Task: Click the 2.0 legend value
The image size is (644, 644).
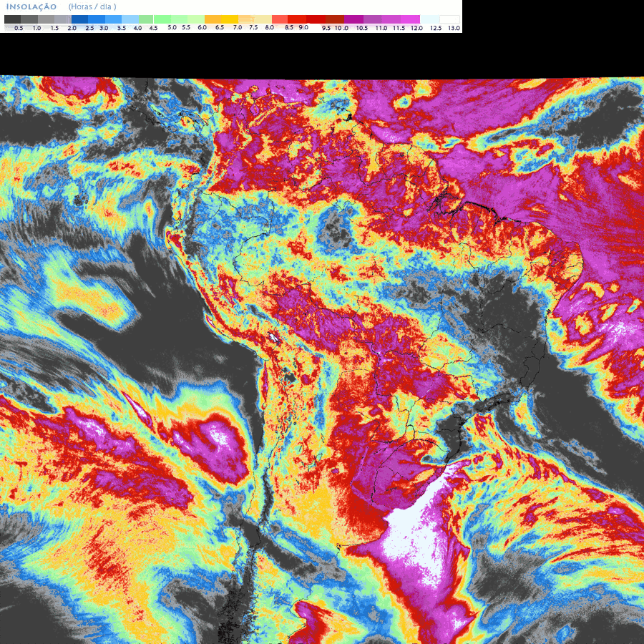Action: point(72,28)
